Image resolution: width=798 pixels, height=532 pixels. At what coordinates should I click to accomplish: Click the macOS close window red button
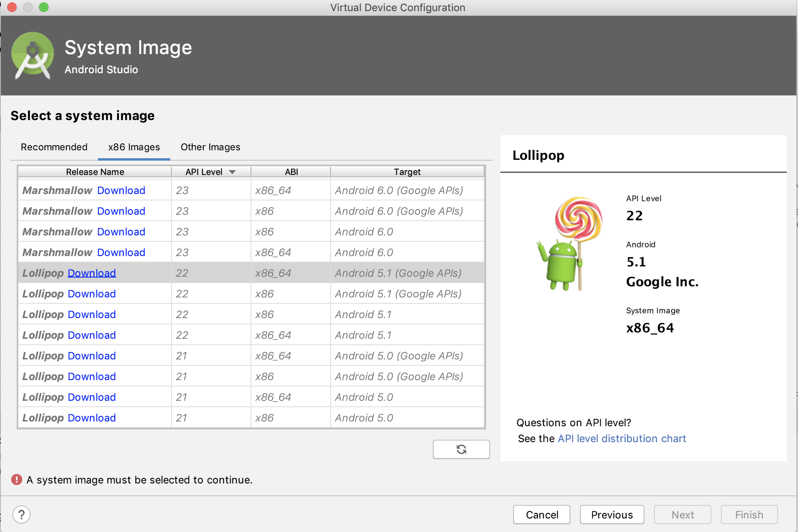tap(12, 7)
